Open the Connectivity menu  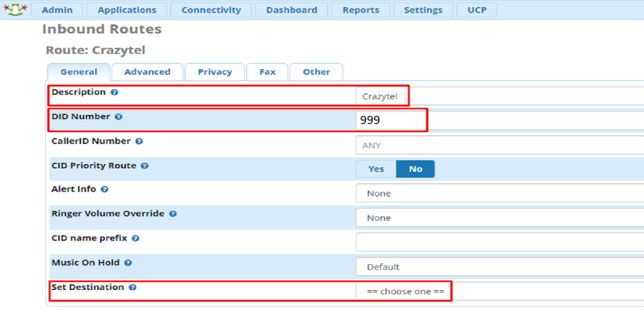(211, 10)
